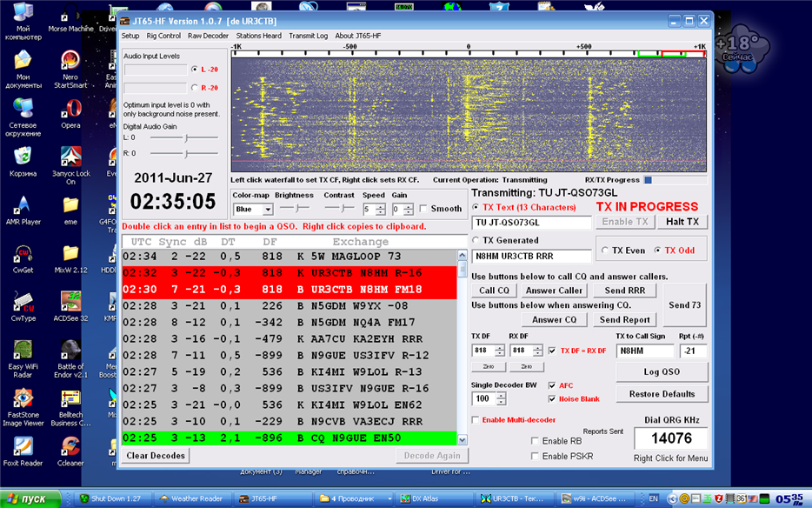Click the Call CQ button

click(x=494, y=291)
